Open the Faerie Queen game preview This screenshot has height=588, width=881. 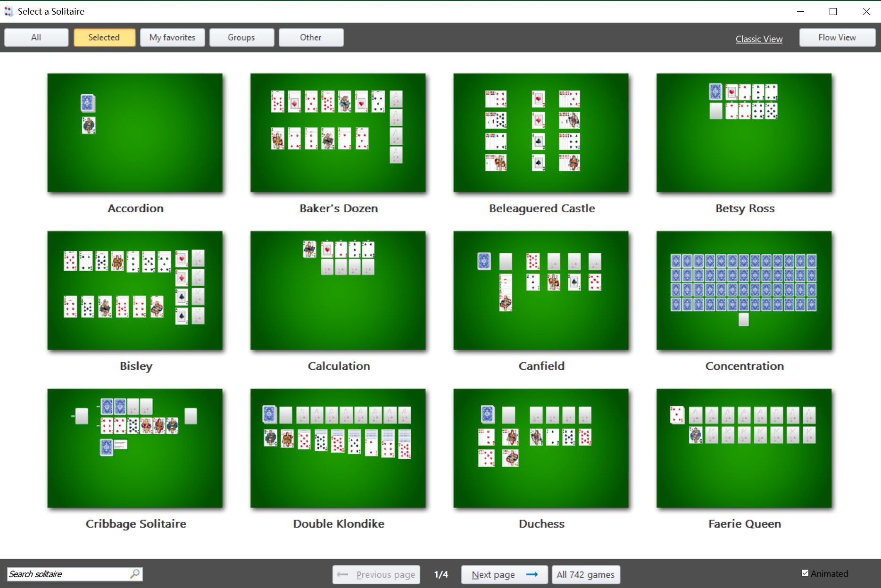coord(744,448)
